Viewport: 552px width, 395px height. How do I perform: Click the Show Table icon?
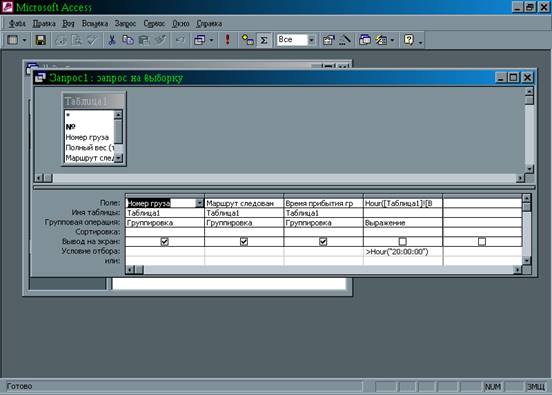click(x=247, y=40)
